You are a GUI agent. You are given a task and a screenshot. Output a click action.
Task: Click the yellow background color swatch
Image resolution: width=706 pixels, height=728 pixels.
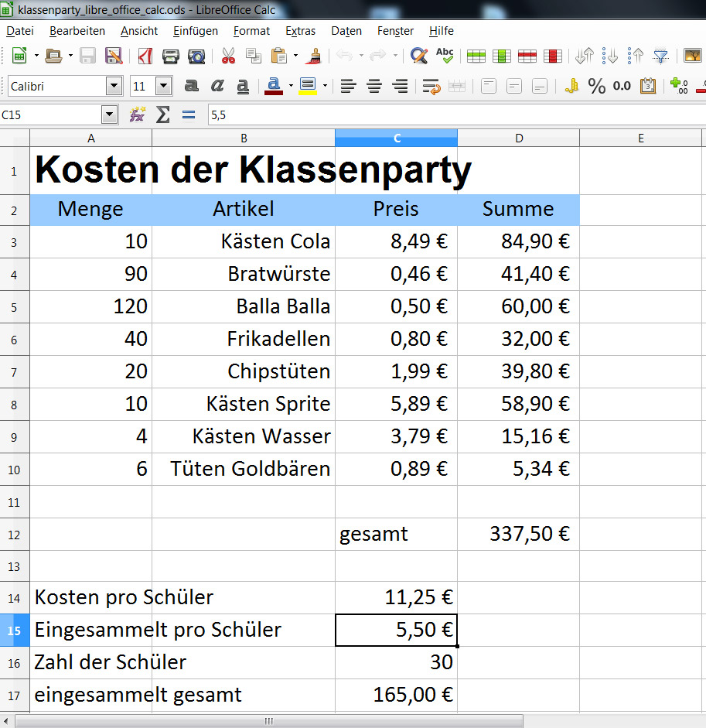point(307,86)
